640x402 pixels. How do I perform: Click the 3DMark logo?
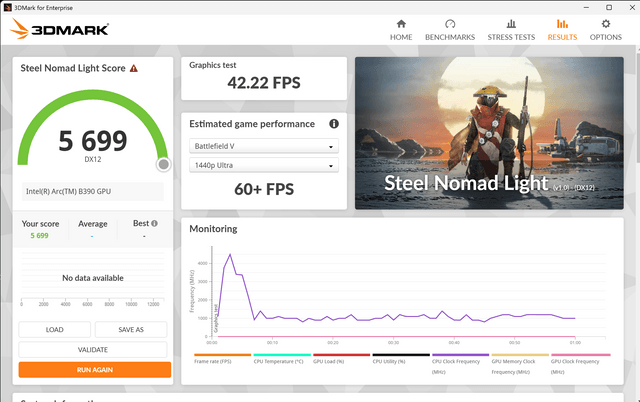tap(60, 29)
